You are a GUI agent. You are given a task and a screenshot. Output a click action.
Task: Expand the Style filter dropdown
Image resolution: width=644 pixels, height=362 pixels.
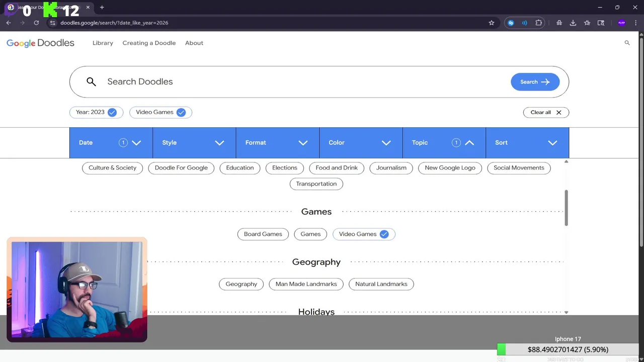pyautogui.click(x=194, y=143)
